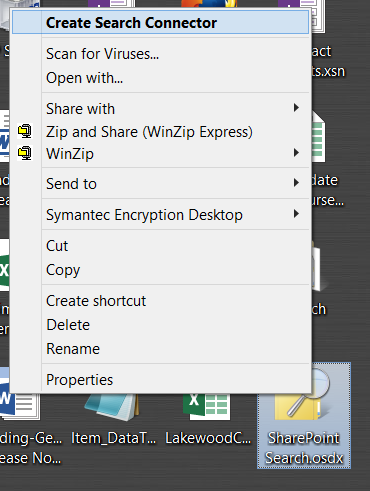
Task: Copy the selected file
Action: tap(160, 270)
